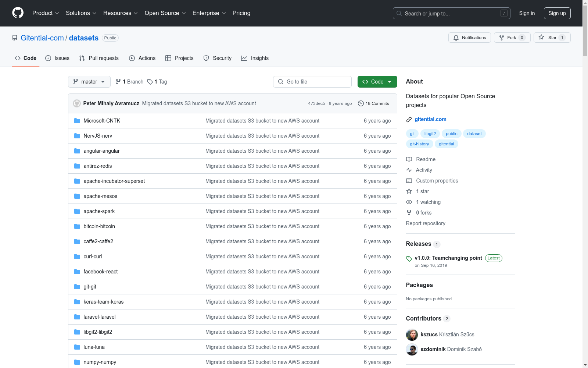
Task: View the Insights tab
Action: (x=255, y=58)
